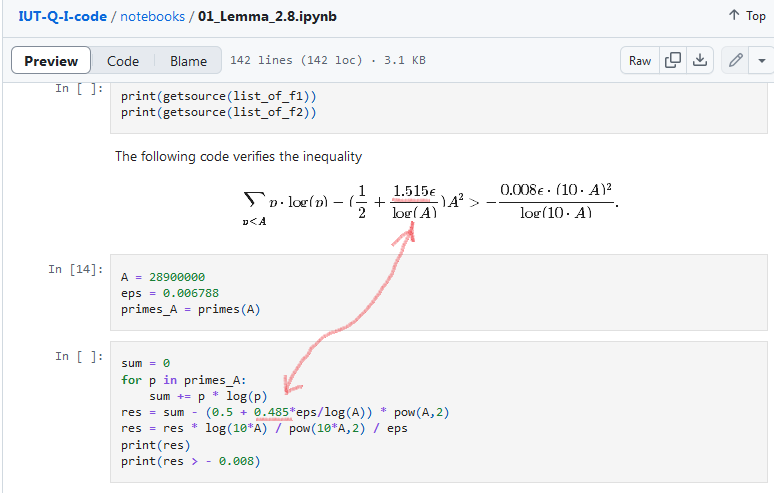
Task: Click the '142 lines (142 loc)' file info
Action: point(296,61)
